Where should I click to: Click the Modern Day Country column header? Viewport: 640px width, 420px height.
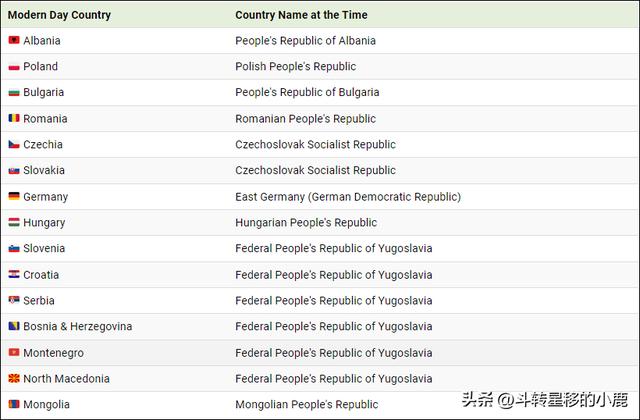(x=60, y=15)
